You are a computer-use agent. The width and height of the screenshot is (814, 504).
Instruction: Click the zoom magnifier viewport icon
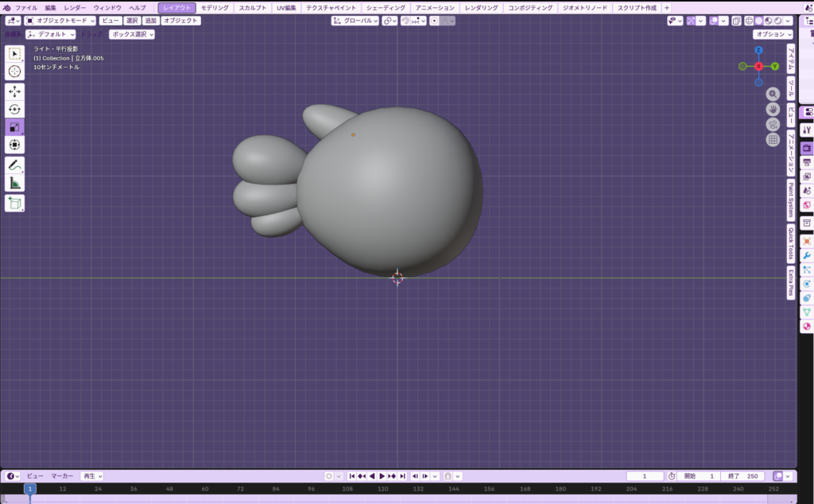coord(772,94)
